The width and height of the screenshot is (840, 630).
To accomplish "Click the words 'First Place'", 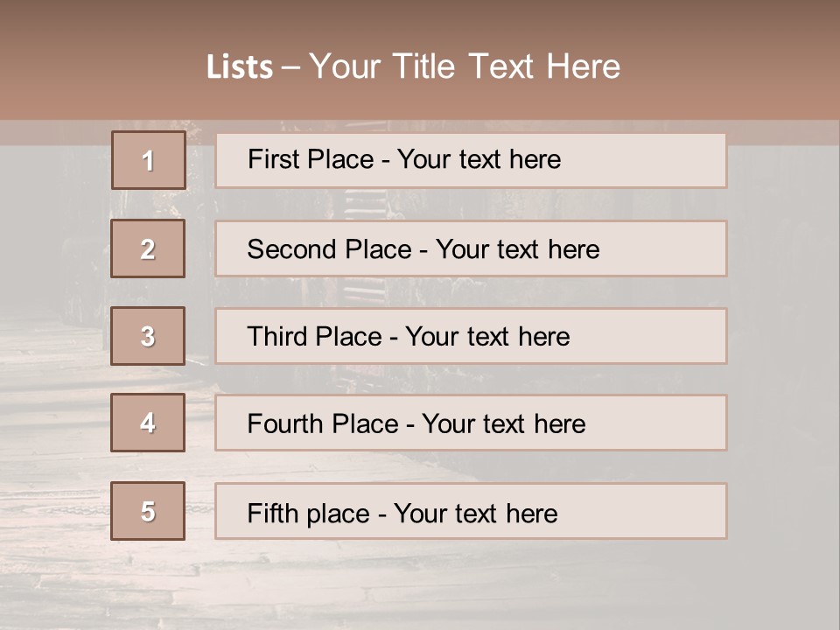I will [x=311, y=159].
